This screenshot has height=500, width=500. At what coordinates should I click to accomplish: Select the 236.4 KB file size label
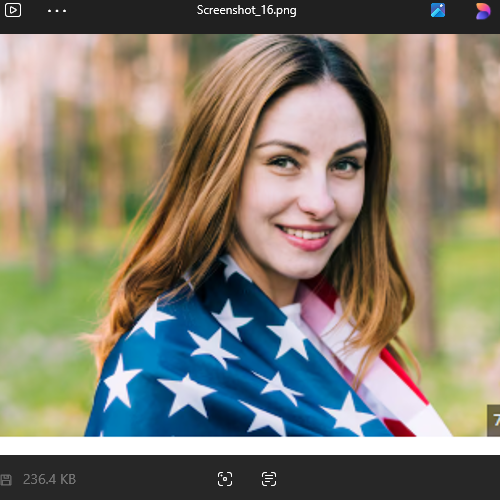(x=49, y=479)
